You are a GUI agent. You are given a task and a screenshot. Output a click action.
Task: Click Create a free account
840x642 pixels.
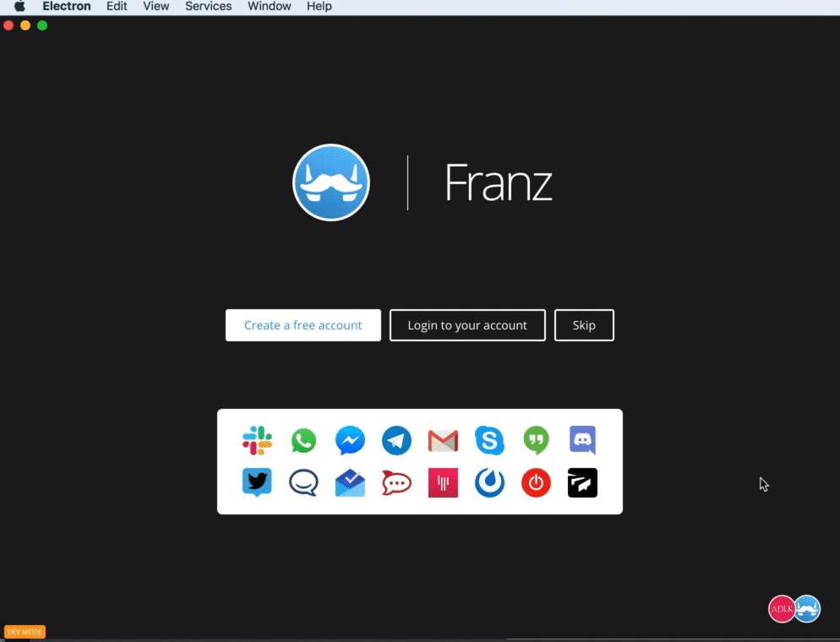point(303,325)
